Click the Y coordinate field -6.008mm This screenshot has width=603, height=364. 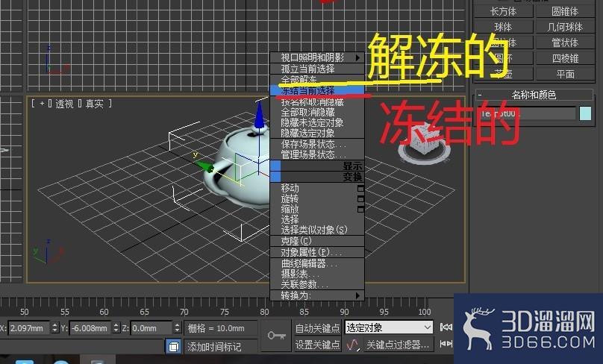[91, 328]
